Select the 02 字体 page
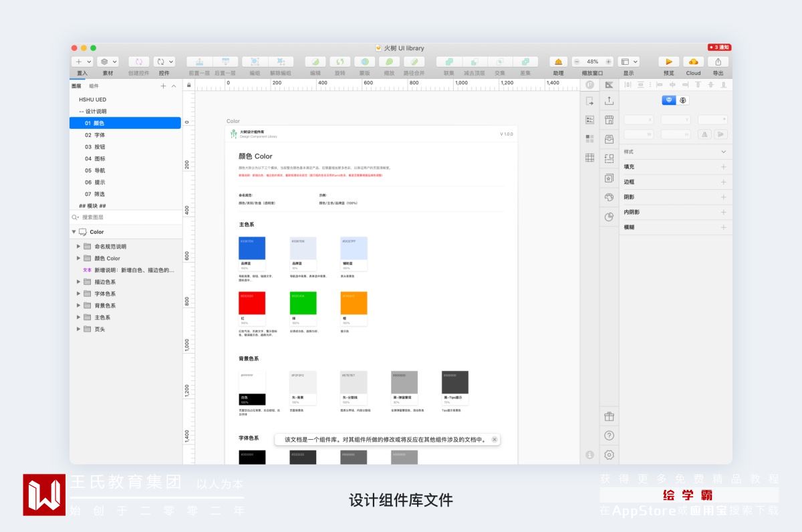This screenshot has width=802, height=532. click(125, 135)
